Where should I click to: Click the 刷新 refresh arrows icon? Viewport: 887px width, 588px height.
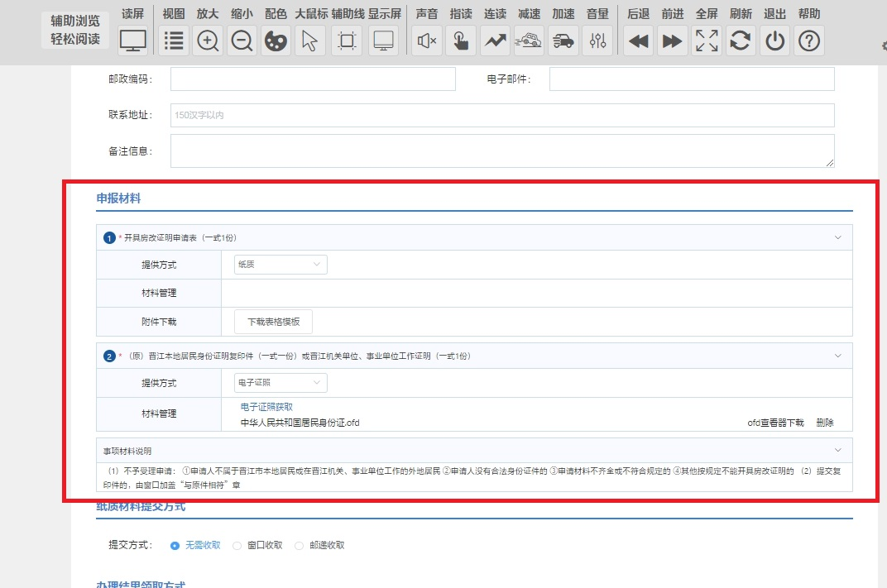[741, 41]
